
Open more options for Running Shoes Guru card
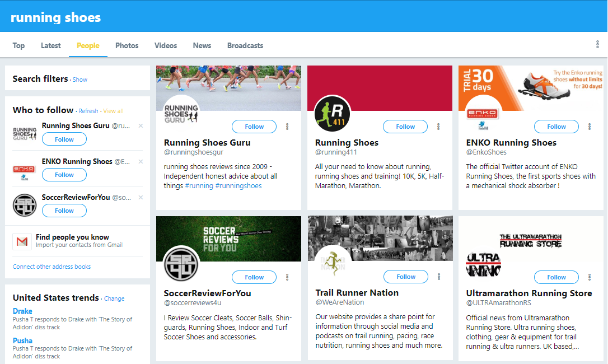[287, 127]
